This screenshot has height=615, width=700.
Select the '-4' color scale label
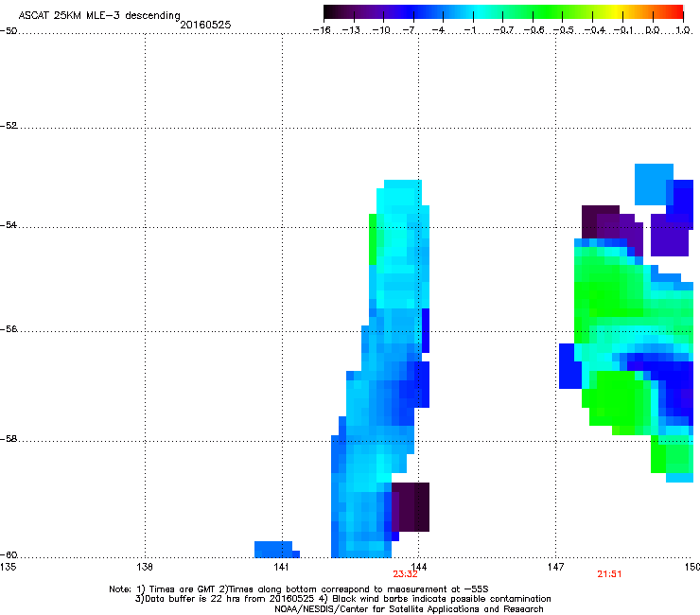pos(439,30)
